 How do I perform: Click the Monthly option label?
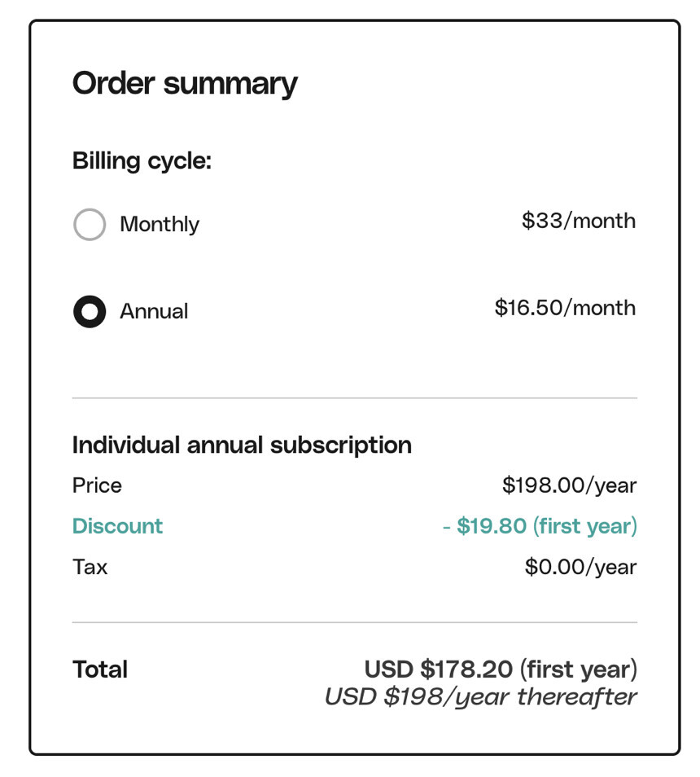160,225
